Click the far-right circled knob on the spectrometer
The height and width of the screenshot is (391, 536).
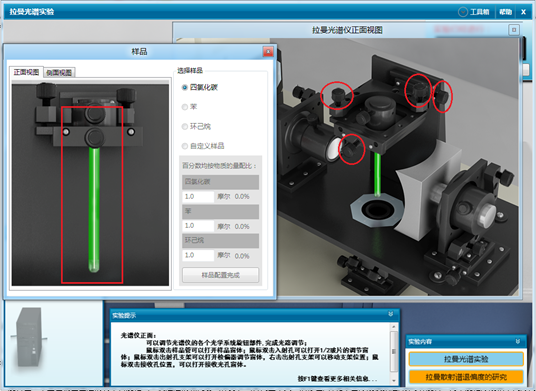pyautogui.click(x=443, y=98)
